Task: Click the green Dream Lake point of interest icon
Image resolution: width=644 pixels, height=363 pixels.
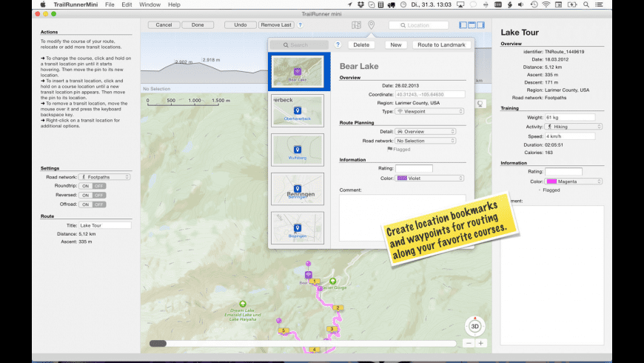Action: (243, 304)
